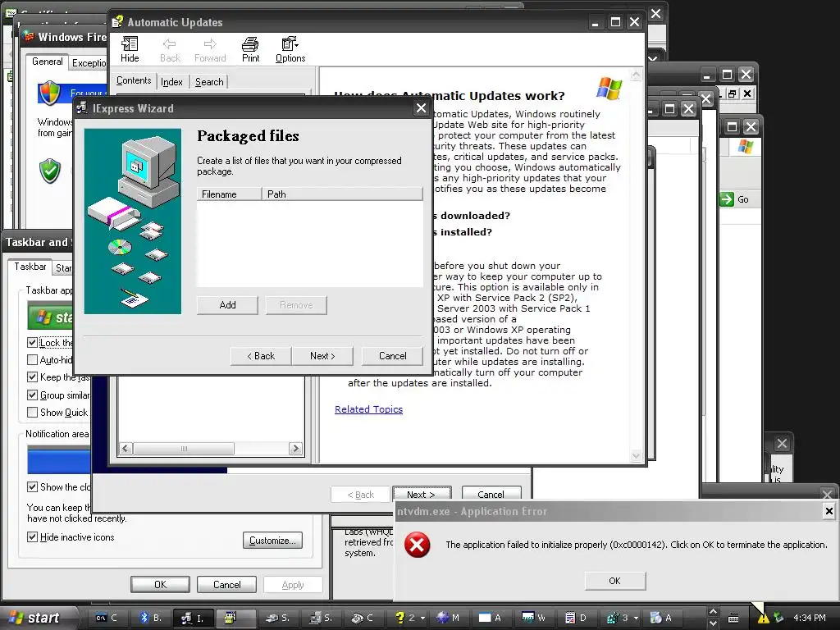The width and height of the screenshot is (840, 630).
Task: Open the Related Topics link
Action: [x=368, y=409]
